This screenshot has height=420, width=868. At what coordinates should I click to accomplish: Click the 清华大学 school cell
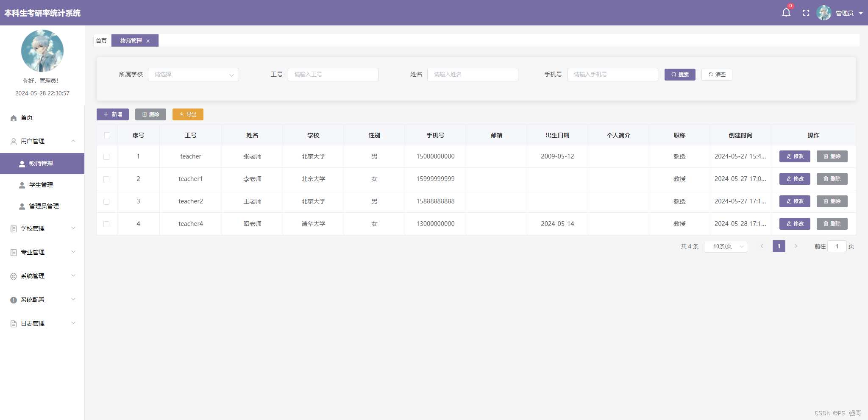point(313,224)
